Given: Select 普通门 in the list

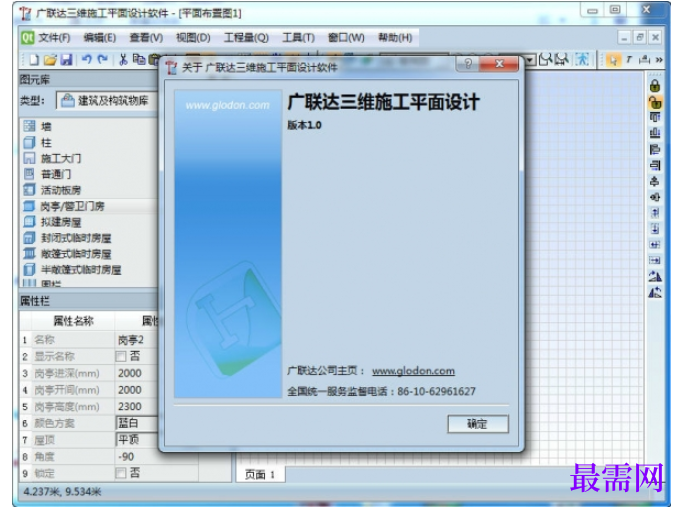Looking at the screenshot, I should 89,174.
